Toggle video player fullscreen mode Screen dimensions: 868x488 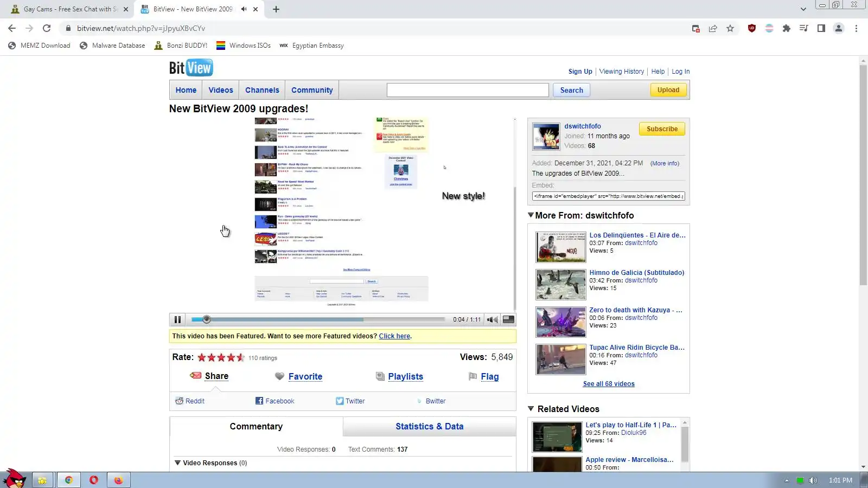click(508, 320)
